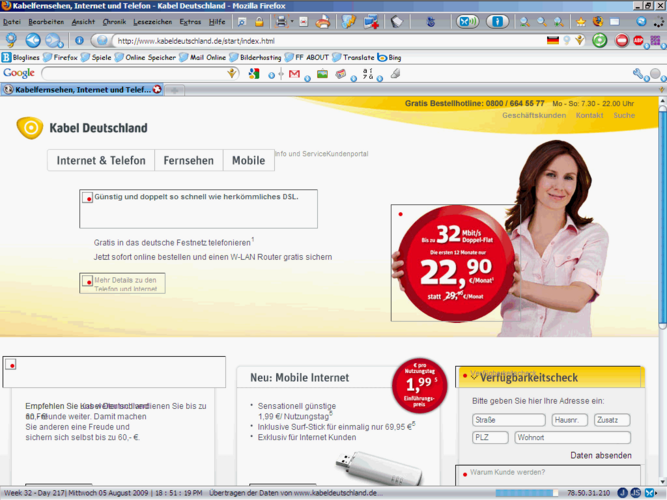
Task: Open the Bloglines bookmark
Action: pyautogui.click(x=21, y=57)
